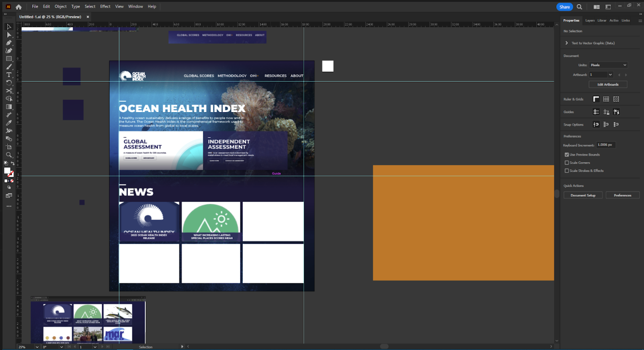Open workspace switcher icon
Viewport: 644px width, 350px height.
(608, 7)
